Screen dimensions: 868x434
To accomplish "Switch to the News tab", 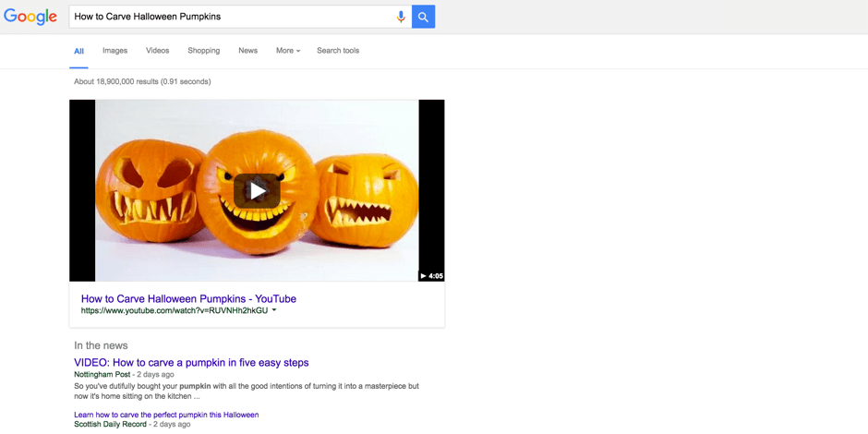I will tap(248, 51).
